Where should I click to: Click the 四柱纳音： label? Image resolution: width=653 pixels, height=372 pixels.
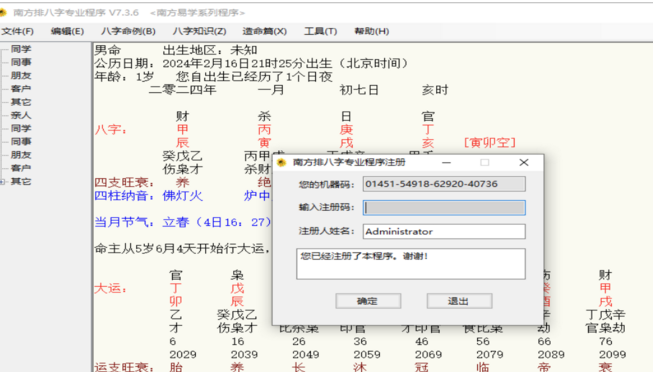[124, 195]
